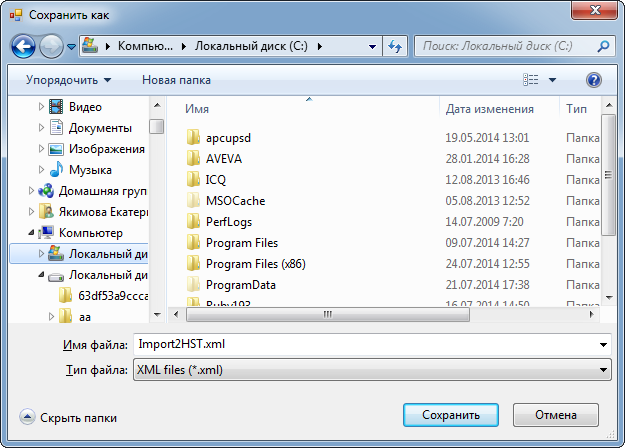The height and width of the screenshot is (448, 625).
Task: Click the search magnifier icon
Action: (602, 46)
